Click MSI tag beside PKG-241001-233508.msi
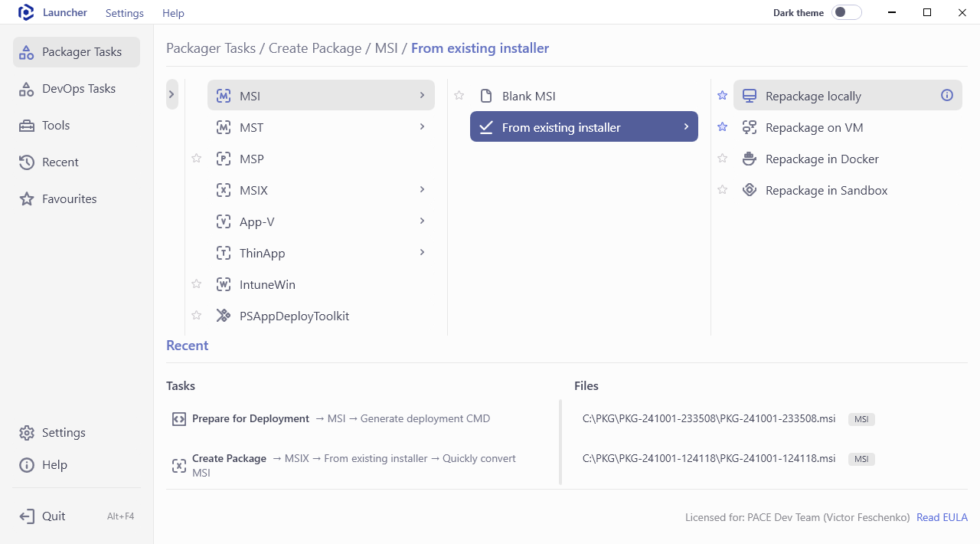The image size is (980, 544). 861,420
